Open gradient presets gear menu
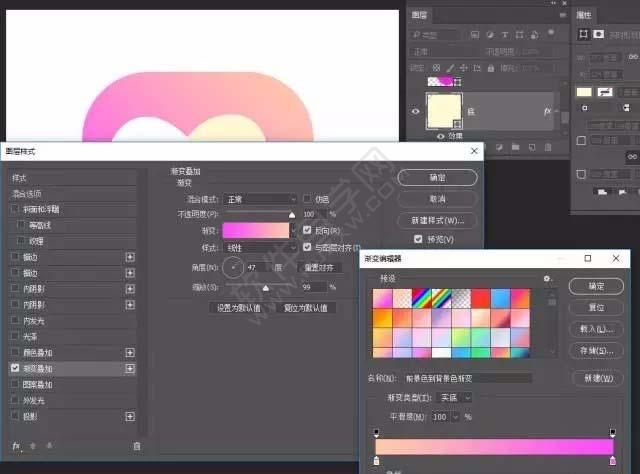640x474 pixels. [x=547, y=278]
